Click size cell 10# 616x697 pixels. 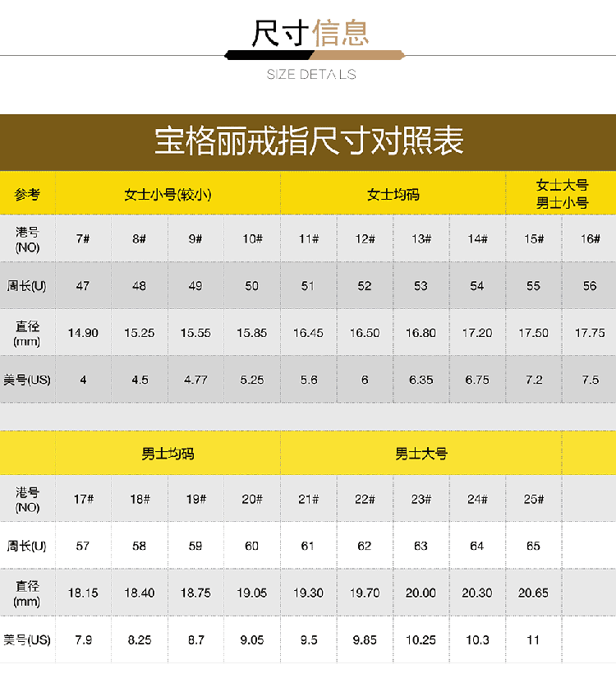tap(252, 239)
